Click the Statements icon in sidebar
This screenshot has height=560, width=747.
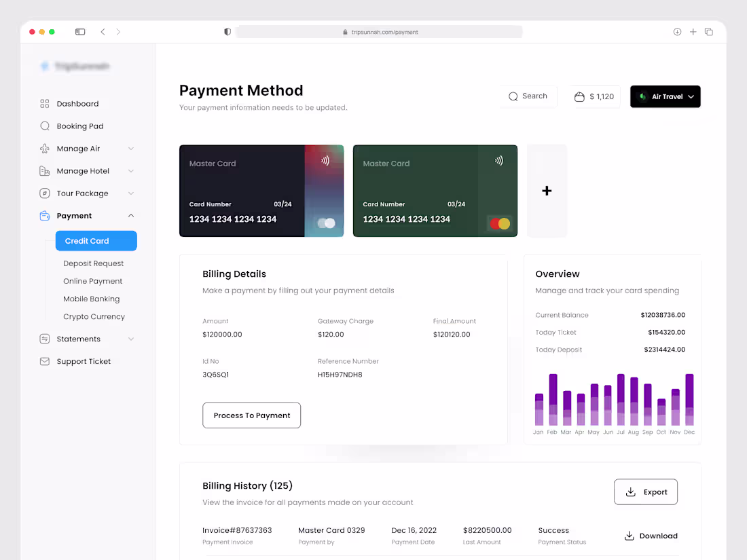point(44,339)
